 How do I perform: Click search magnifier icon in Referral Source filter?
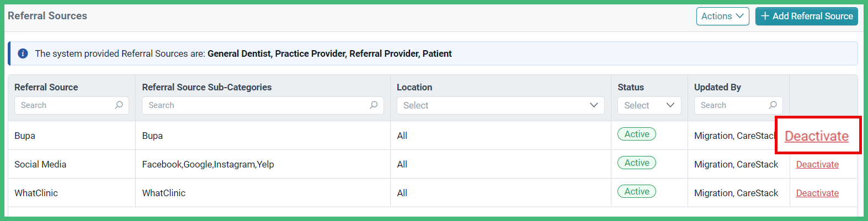tap(119, 105)
